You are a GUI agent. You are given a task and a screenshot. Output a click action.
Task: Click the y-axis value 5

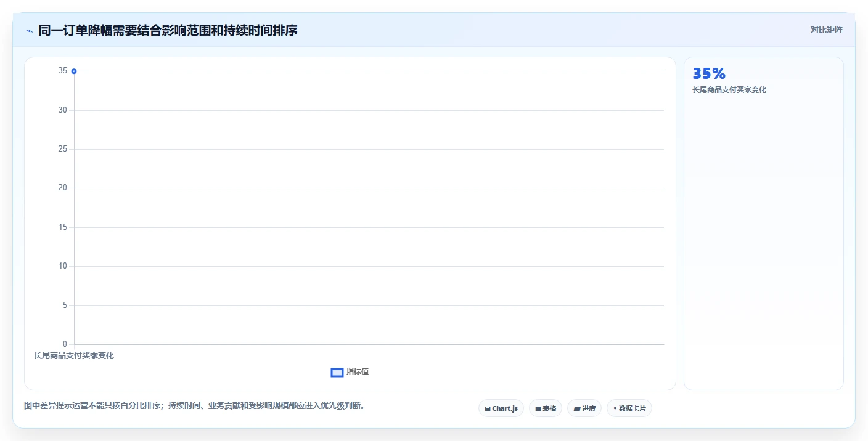coord(65,305)
